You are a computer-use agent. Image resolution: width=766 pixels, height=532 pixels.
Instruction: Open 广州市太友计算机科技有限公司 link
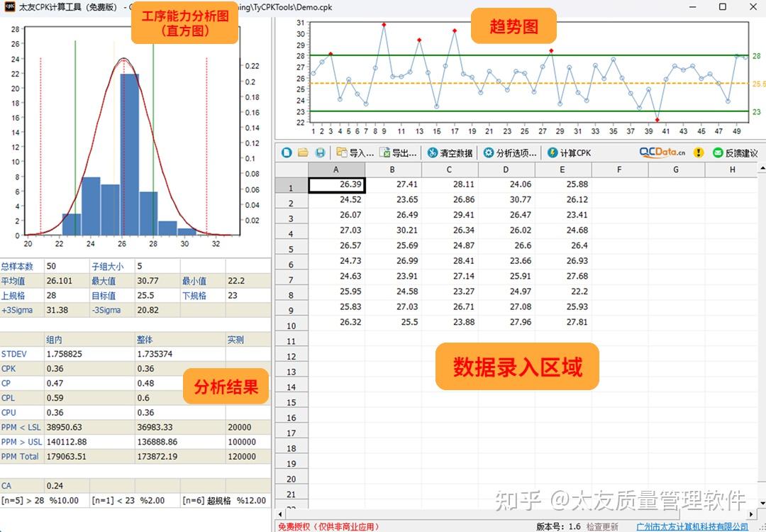coord(692,526)
